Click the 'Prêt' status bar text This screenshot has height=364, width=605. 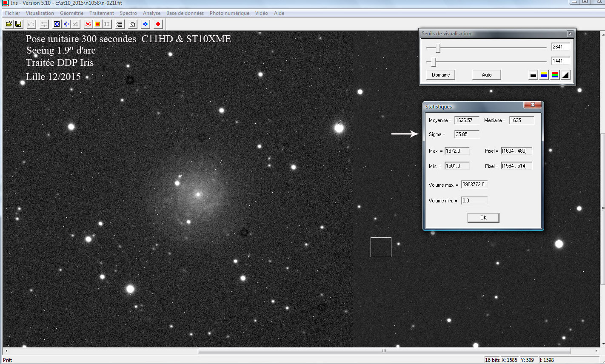coord(8,360)
